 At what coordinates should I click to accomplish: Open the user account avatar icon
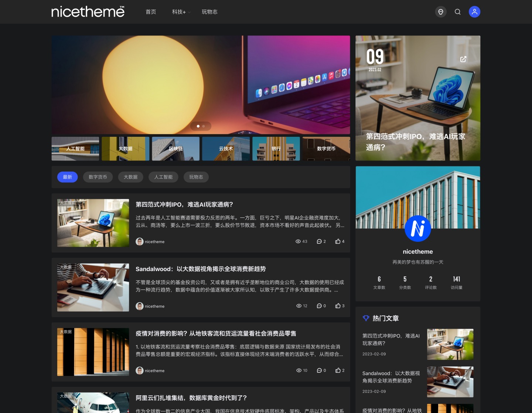point(475,12)
